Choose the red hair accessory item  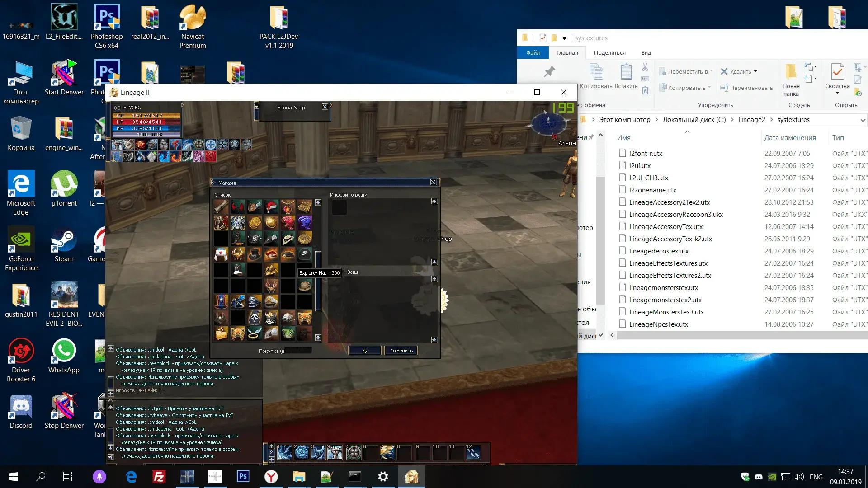[288, 223]
